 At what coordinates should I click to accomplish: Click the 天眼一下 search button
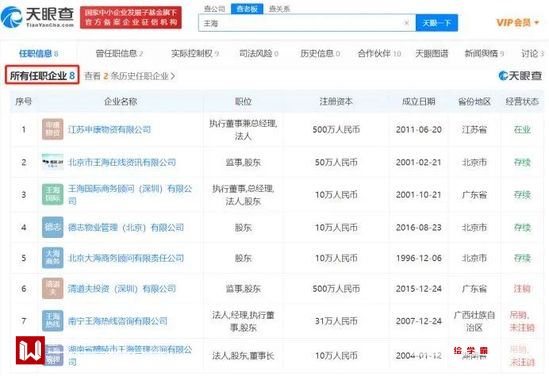pos(437,23)
